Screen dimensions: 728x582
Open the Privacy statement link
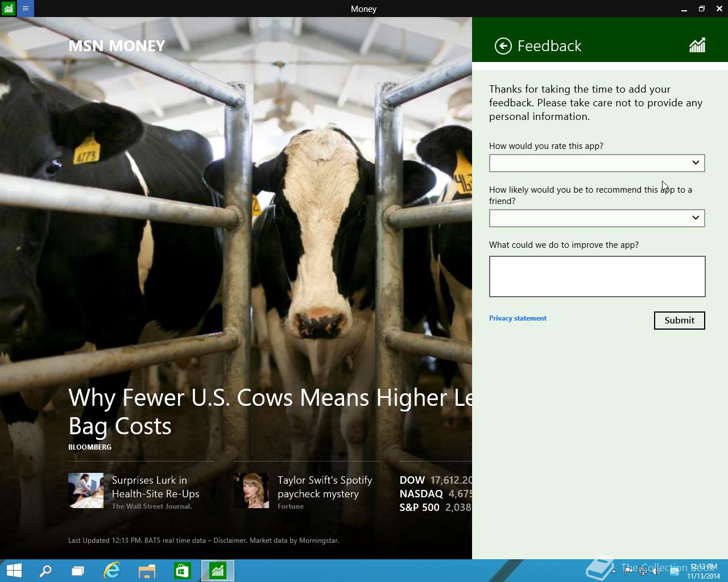(518, 318)
